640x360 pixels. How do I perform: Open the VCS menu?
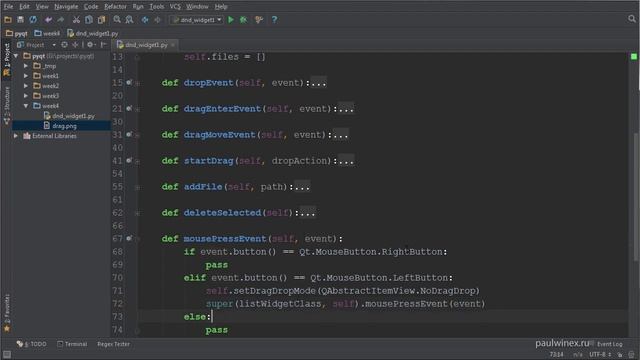point(175,7)
